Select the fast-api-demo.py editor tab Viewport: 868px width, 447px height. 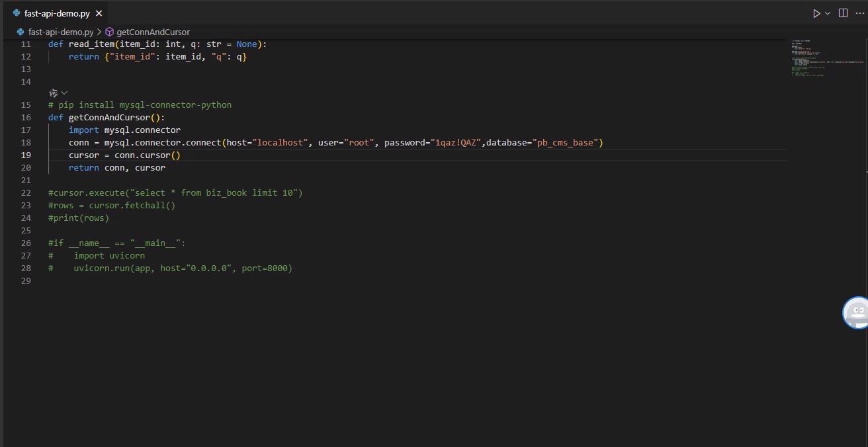(x=57, y=13)
